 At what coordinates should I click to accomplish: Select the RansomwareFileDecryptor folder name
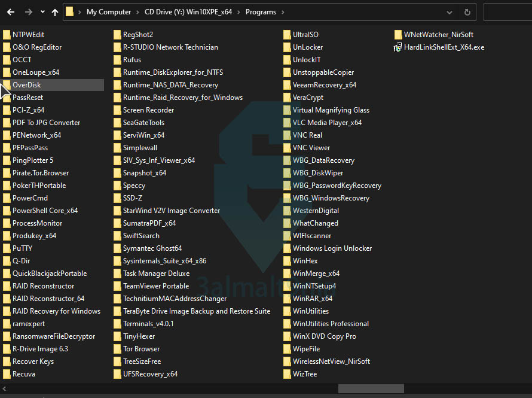tap(54, 336)
